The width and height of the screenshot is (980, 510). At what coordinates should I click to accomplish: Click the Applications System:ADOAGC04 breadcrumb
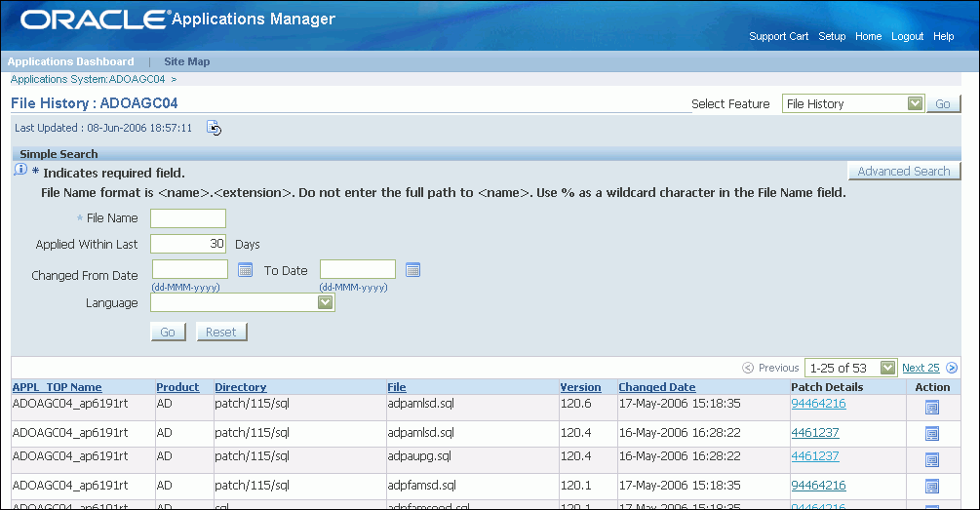[x=88, y=79]
